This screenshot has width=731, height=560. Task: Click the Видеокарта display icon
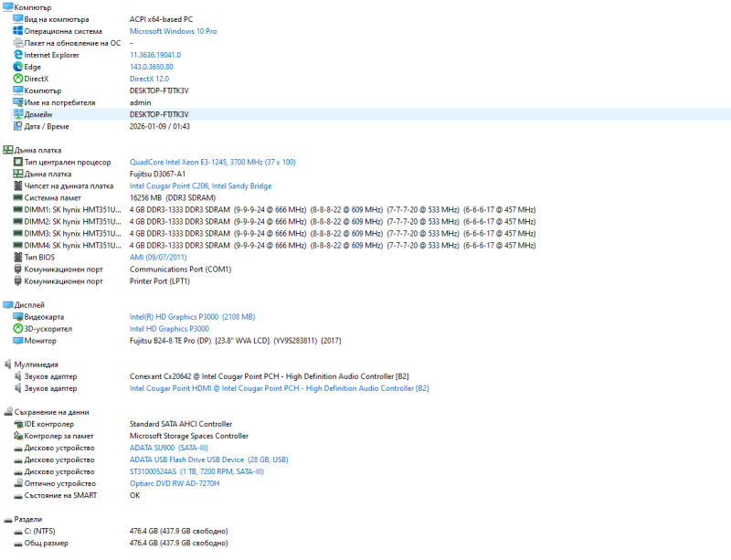(x=17, y=317)
